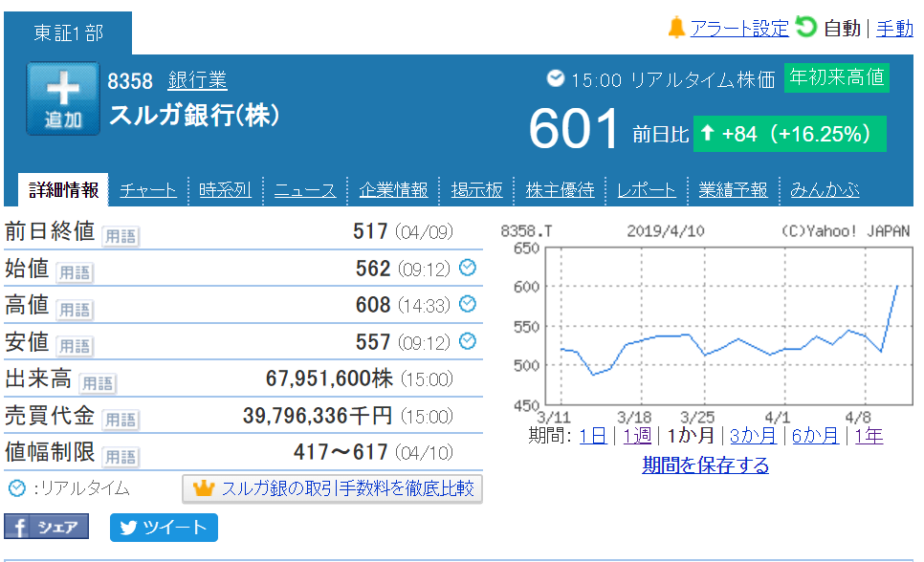Click the volume value 67,951,600株

coord(329,378)
